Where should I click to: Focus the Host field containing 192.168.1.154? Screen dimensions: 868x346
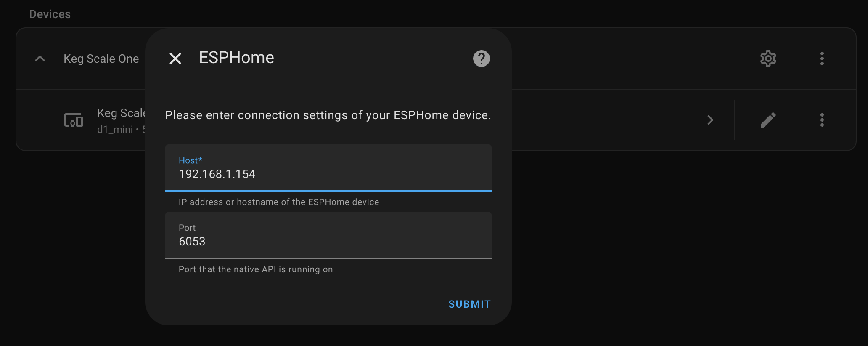point(328,168)
